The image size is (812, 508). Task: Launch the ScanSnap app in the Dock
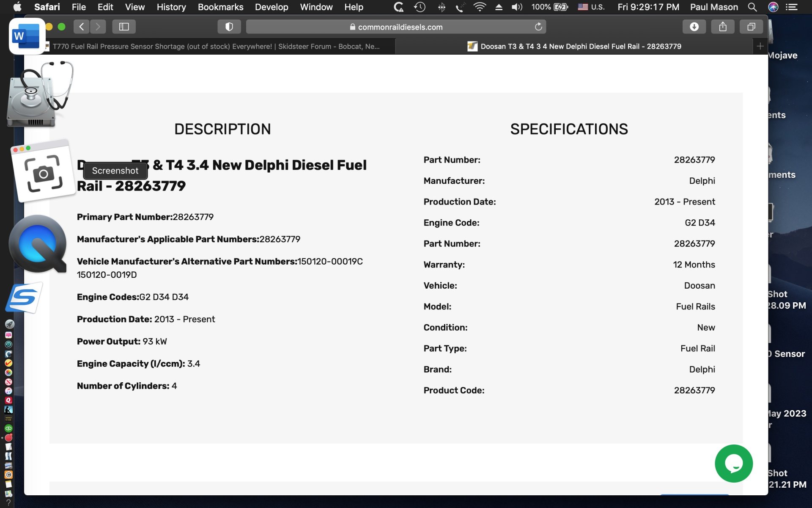click(x=24, y=298)
